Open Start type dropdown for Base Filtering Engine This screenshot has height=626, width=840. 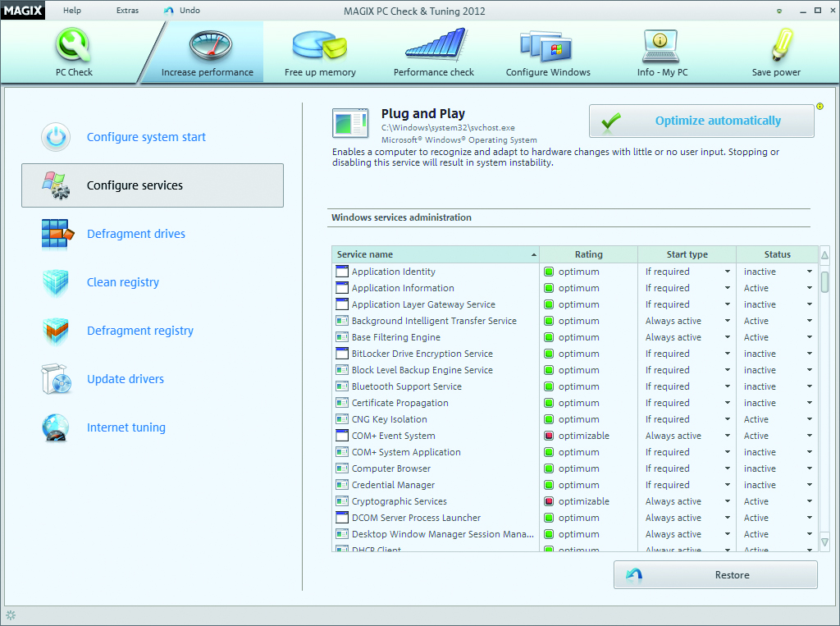click(728, 338)
